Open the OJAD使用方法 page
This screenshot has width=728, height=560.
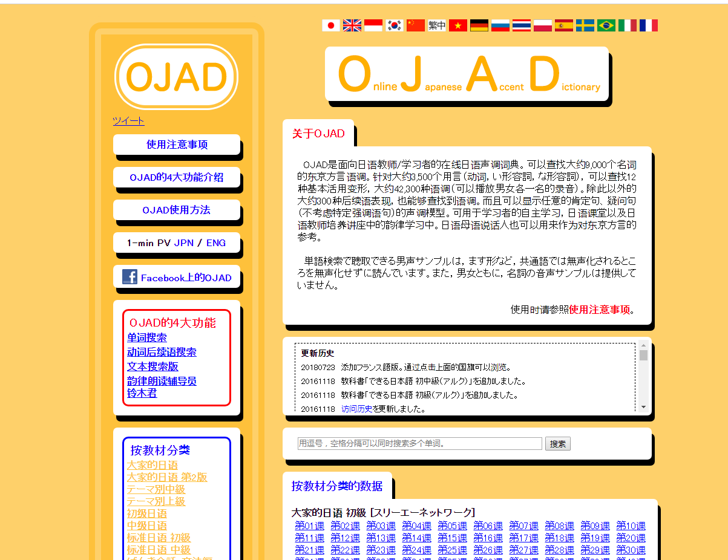click(x=177, y=210)
